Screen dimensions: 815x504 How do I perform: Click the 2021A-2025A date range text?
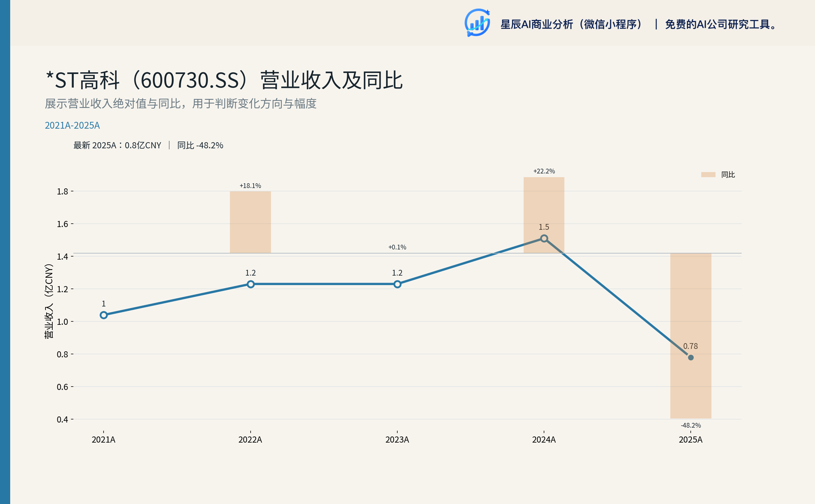point(72,125)
